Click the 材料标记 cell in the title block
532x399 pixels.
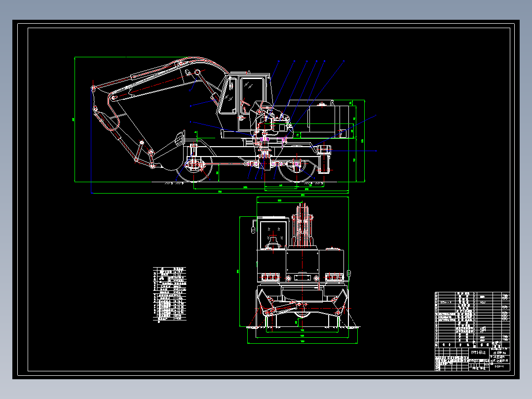[x=478, y=352]
